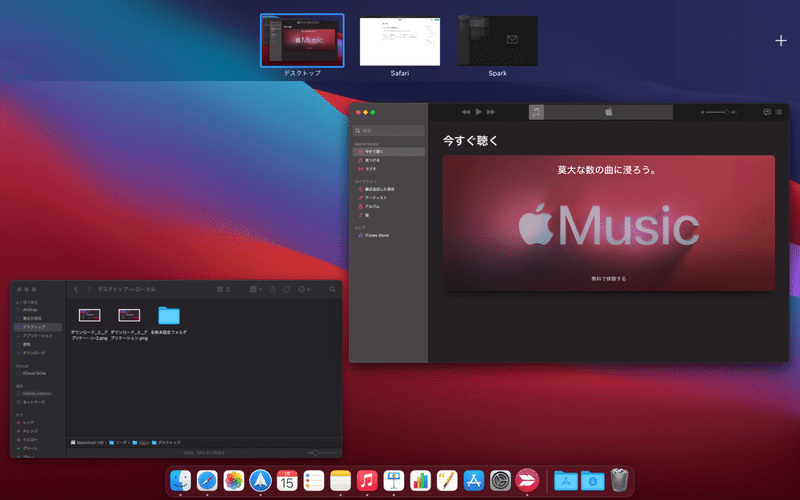This screenshot has height=500, width=800.
Task: Open Safari from the Dock
Action: click(x=207, y=481)
